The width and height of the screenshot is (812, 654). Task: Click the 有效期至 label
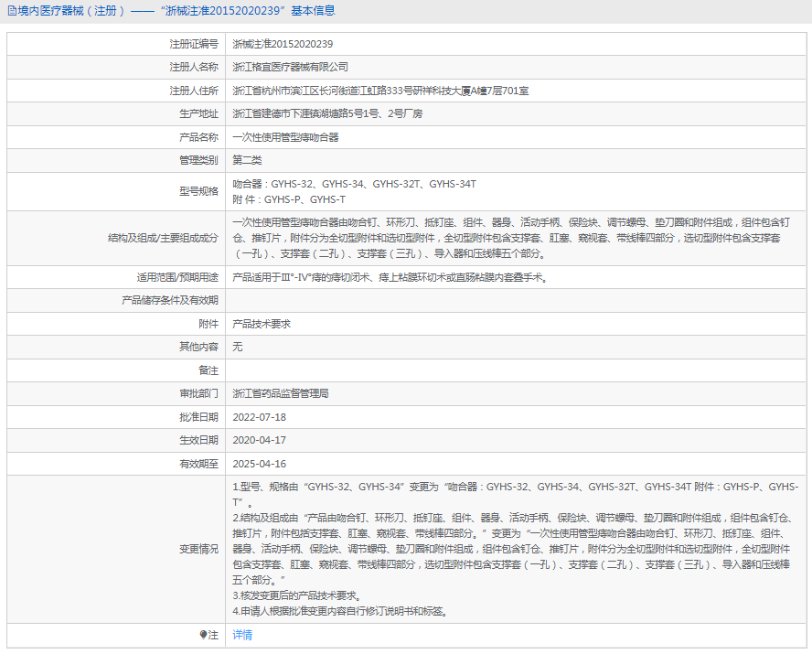(x=198, y=464)
